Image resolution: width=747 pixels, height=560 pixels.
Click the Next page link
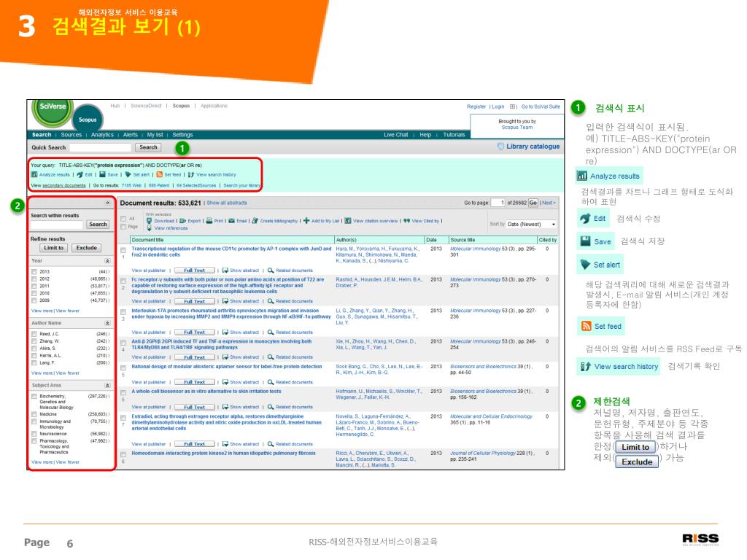pyautogui.click(x=549, y=203)
